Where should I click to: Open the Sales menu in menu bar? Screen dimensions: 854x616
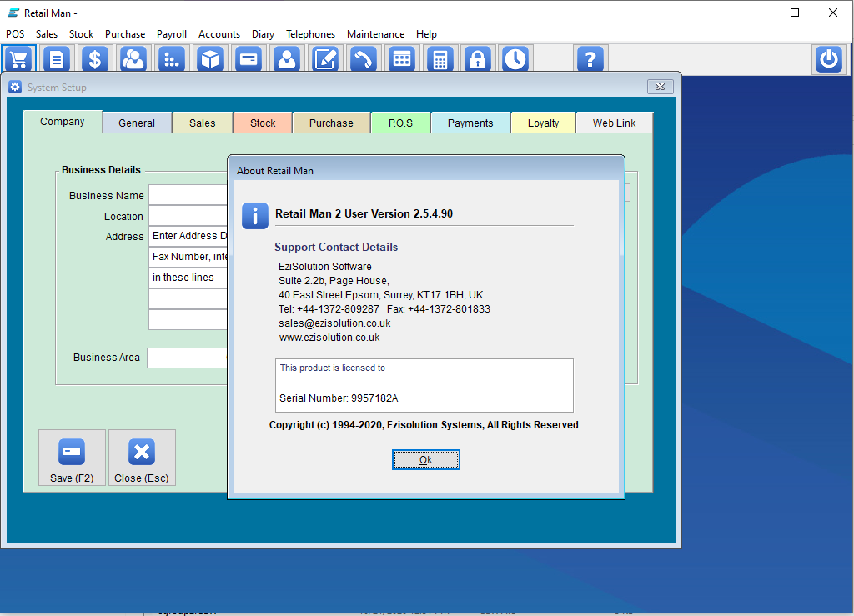pyautogui.click(x=47, y=33)
